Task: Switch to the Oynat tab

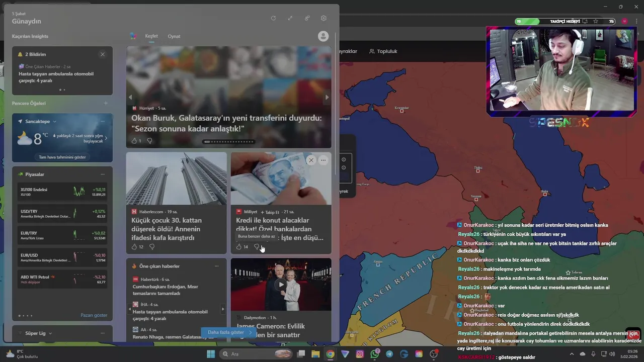Action: click(174, 36)
